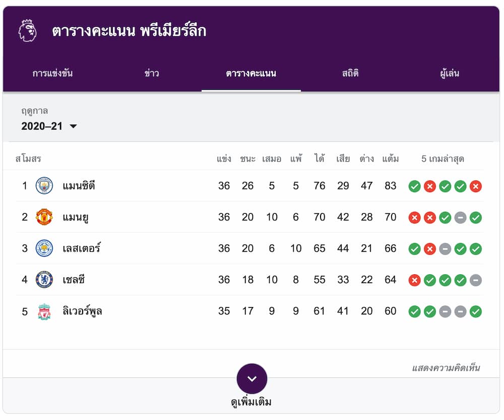Screen dimensions: 504x420
Task: Open the 2020–21 season dropdown
Action: 49,126
